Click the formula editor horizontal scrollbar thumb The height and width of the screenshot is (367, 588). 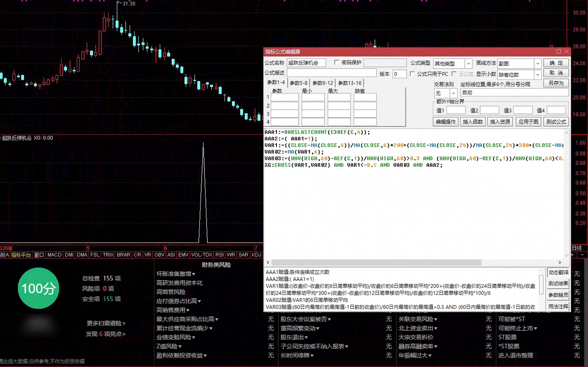376,262
